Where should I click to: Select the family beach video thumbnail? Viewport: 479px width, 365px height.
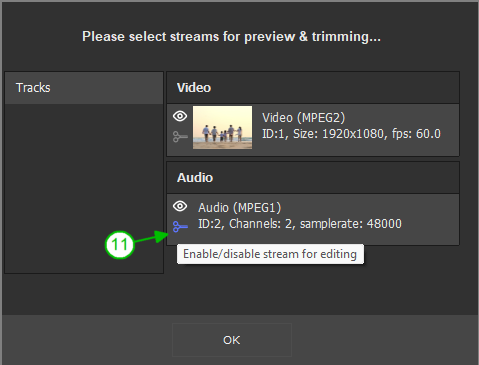(222, 127)
